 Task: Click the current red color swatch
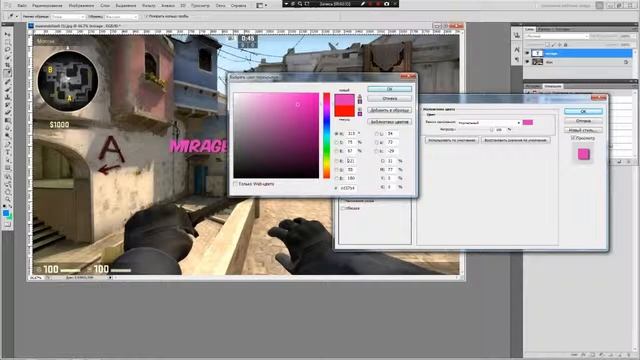(344, 111)
